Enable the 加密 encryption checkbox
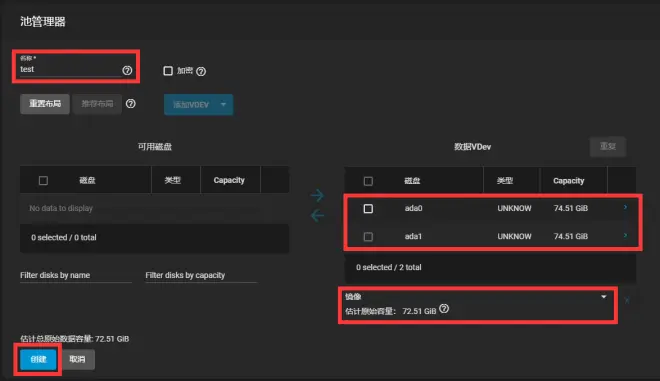This screenshot has height=381, width=660. pyautogui.click(x=168, y=71)
